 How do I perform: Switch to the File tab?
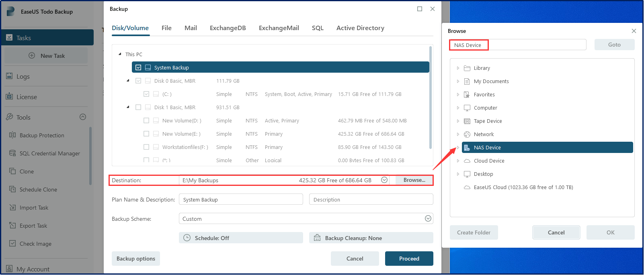coord(166,28)
